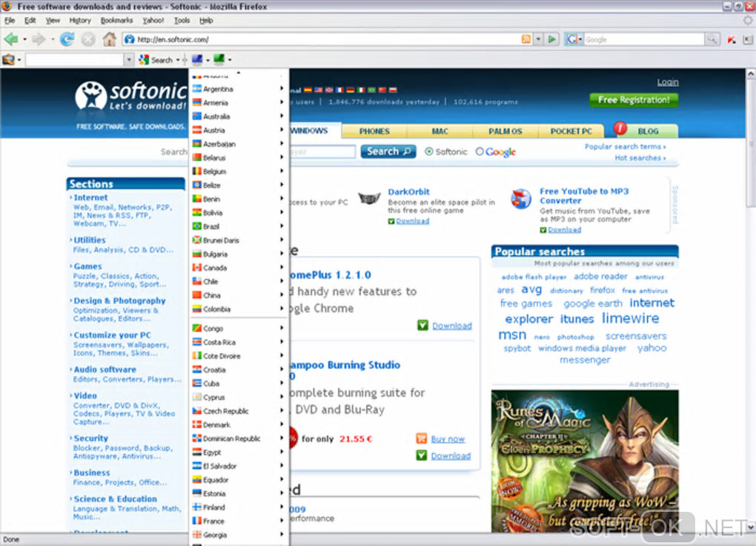Viewport: 756px width, 546px height.
Task: Open the toolbar text field dropdown arrow
Action: point(129,60)
